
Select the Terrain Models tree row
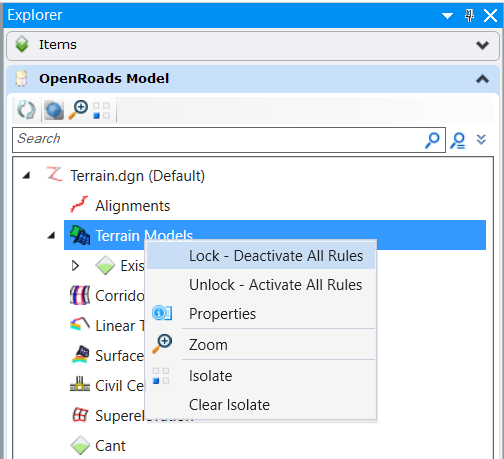coord(275,235)
